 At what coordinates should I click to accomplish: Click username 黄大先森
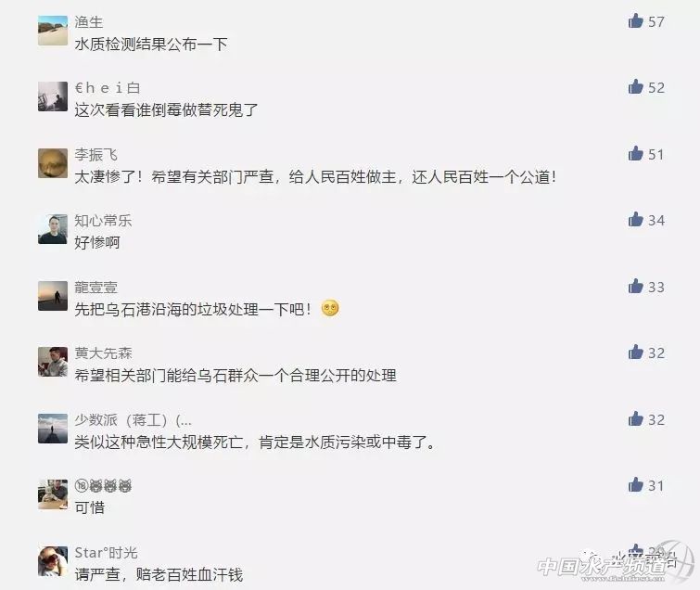pos(103,353)
